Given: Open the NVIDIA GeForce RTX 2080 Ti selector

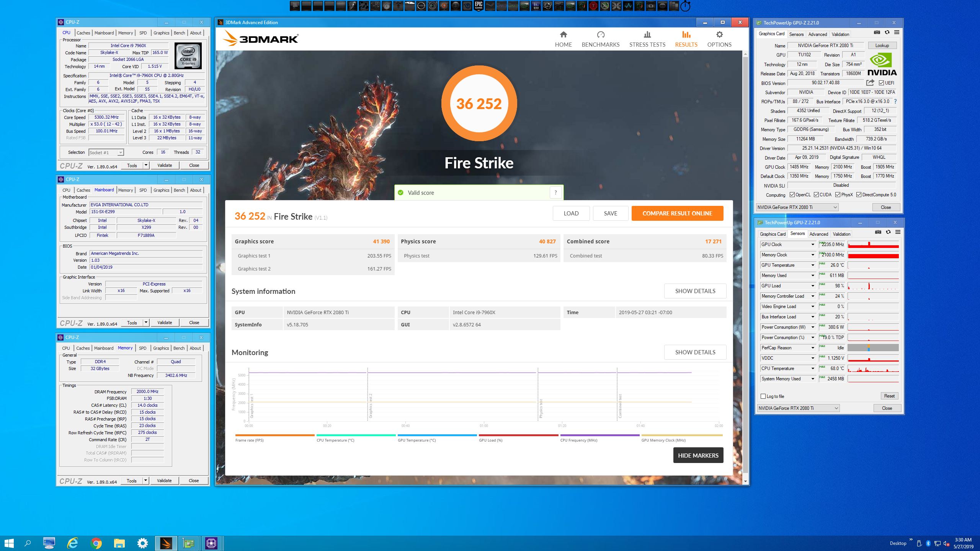Looking at the screenshot, I should click(797, 207).
